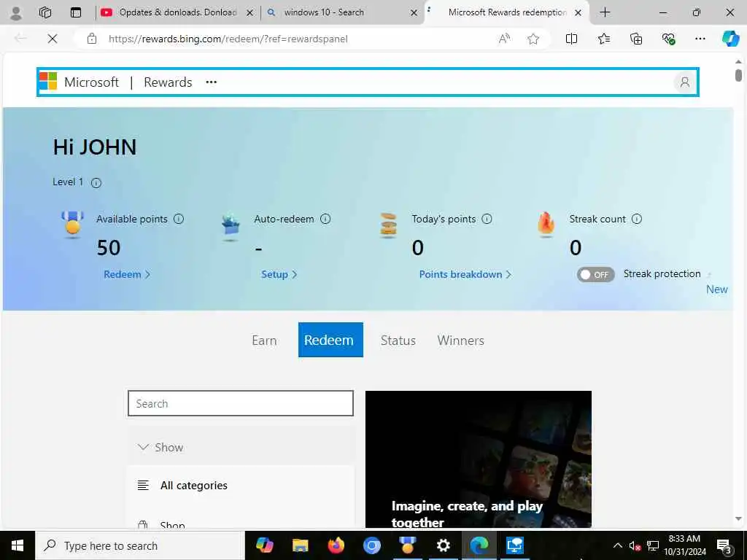Open Collections icon
Image resolution: width=747 pixels, height=560 pixels.
coord(636,39)
